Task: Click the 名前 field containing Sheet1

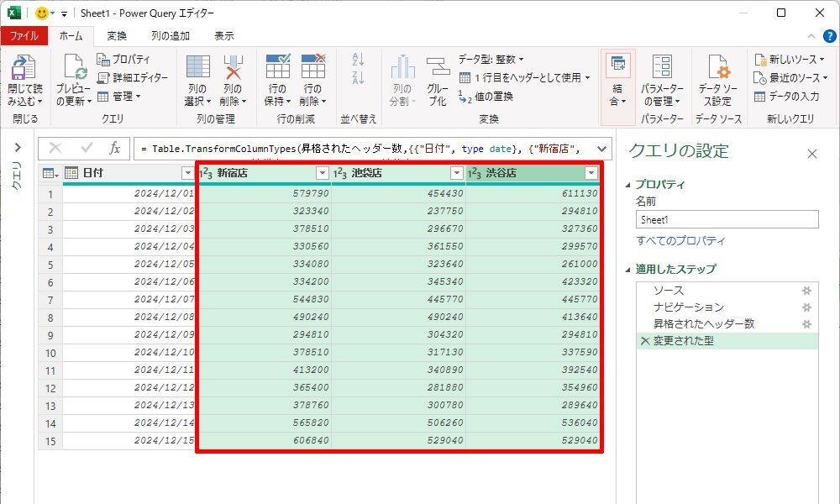Action: click(727, 219)
